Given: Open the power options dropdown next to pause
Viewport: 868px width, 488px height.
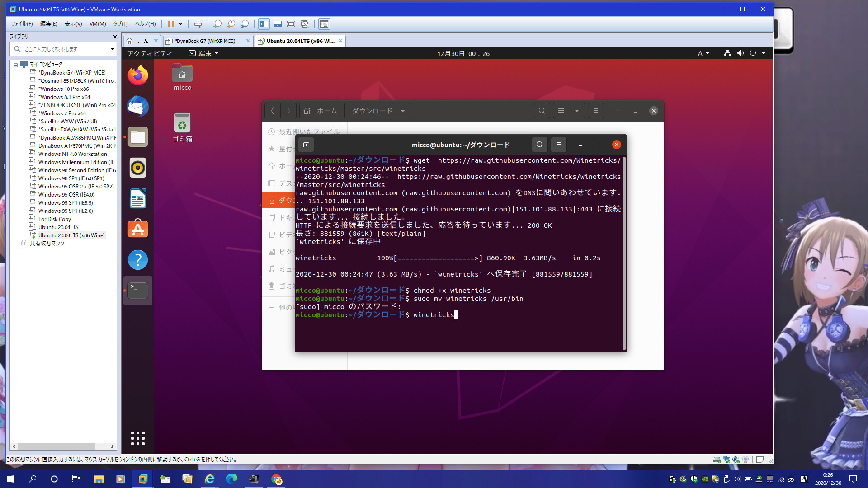Looking at the screenshot, I should click(180, 24).
